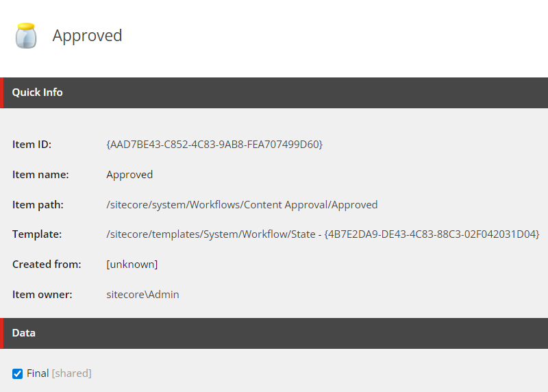Click the Item name label

coord(40,175)
